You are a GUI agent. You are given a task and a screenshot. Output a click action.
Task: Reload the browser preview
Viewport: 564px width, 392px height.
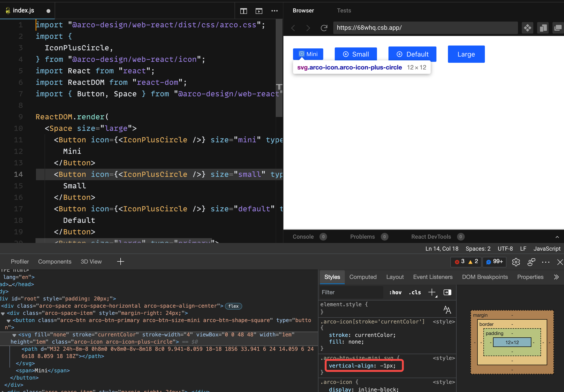tap(324, 28)
